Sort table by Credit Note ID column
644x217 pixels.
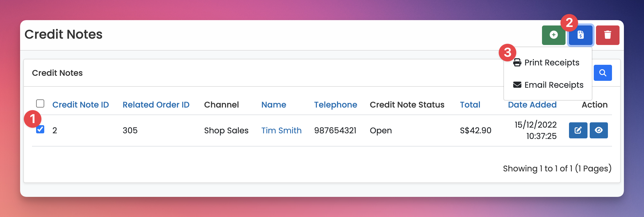(x=80, y=105)
